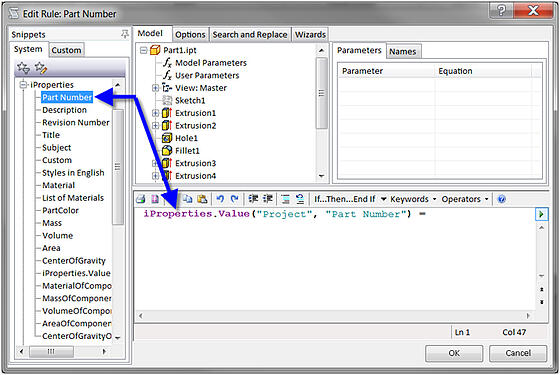Image resolution: width=560 pixels, height=375 pixels.
Task: Open the Operators dropdown
Action: [x=465, y=199]
